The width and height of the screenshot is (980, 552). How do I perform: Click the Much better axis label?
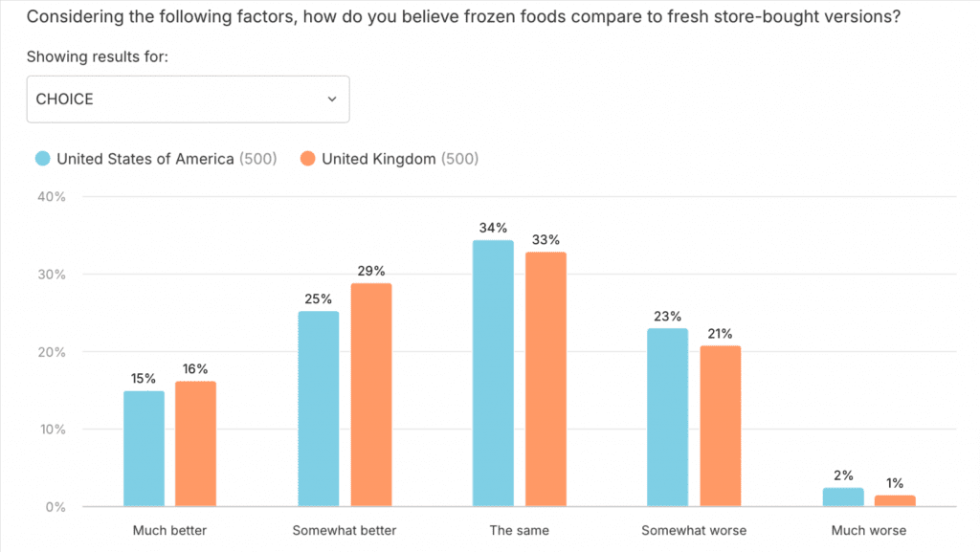pos(169,530)
